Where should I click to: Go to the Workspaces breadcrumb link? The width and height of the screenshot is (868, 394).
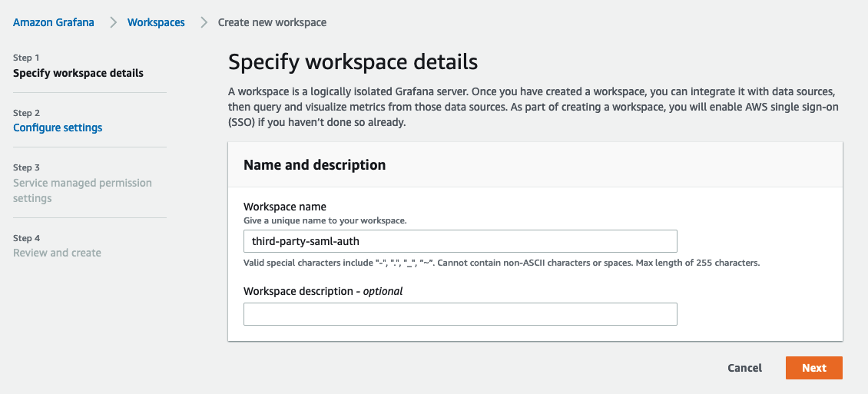click(x=156, y=23)
